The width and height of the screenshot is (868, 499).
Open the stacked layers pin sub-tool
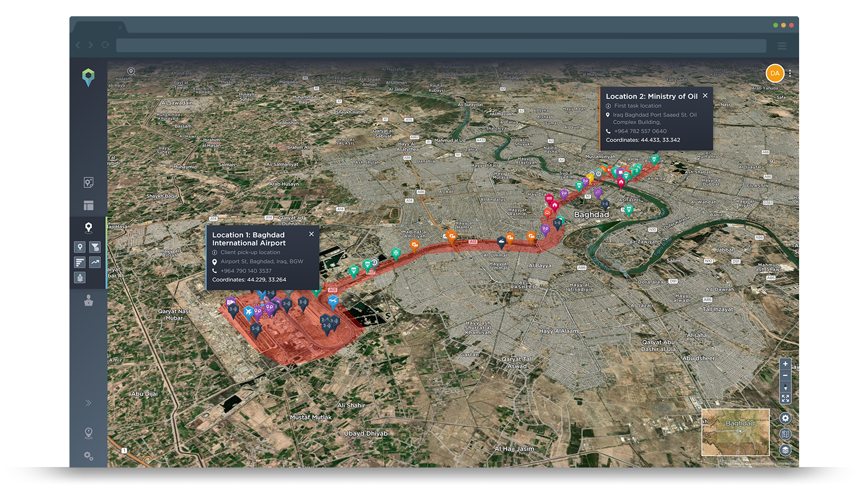pyautogui.click(x=80, y=278)
